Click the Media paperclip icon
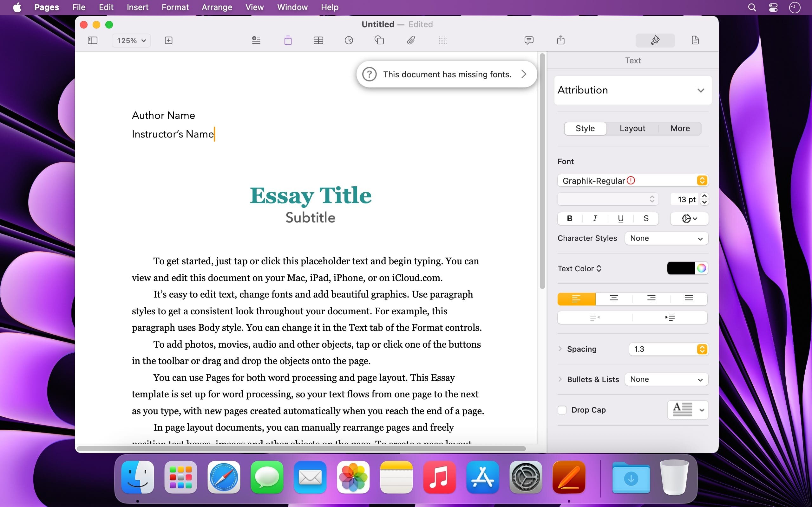This screenshot has height=507, width=812. pos(411,41)
